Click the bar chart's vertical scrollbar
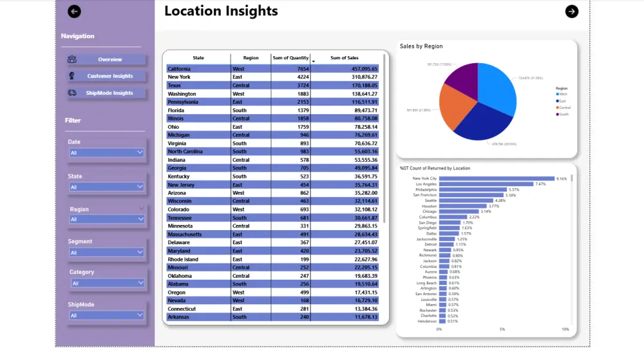This screenshot has height=348, width=644. point(572,179)
